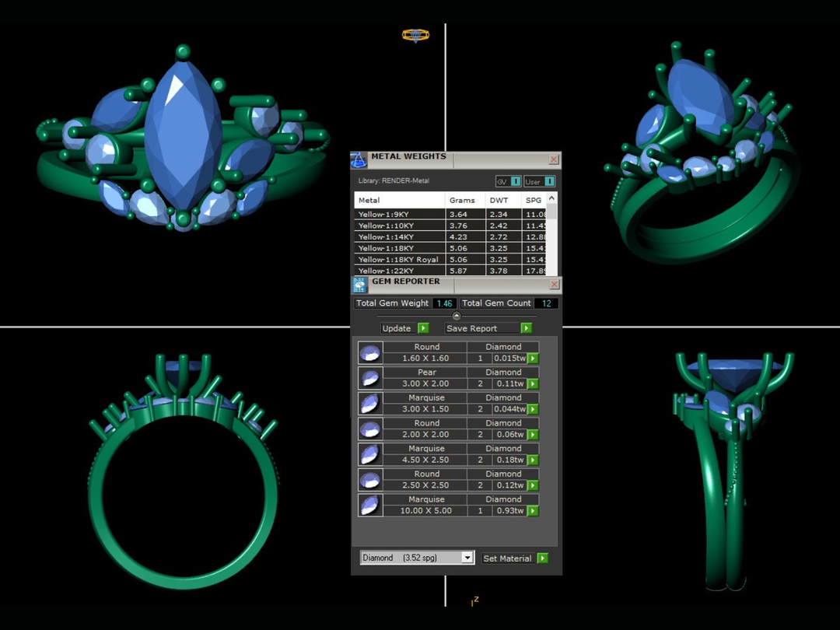Click gem thumbnail for Round 2.50 X 2.50

[370, 479]
